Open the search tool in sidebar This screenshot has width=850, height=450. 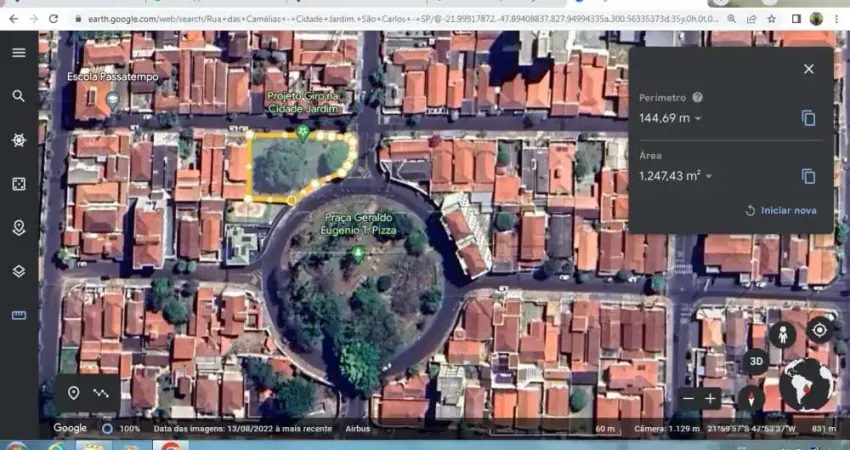(19, 96)
